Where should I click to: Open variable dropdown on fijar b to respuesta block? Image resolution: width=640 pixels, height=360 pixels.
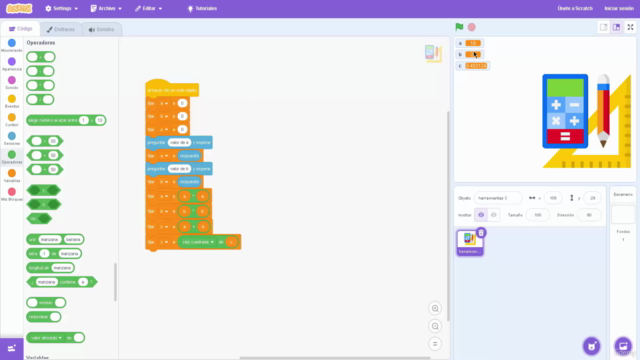tap(164, 182)
